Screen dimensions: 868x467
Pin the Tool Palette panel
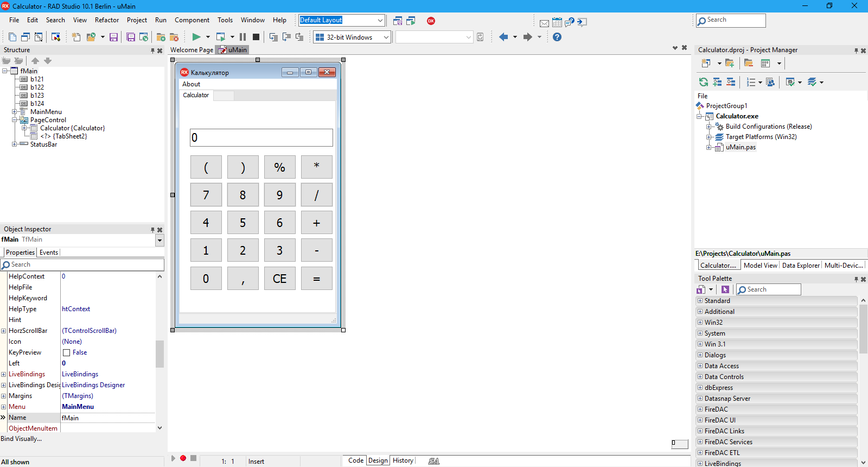[856, 279]
